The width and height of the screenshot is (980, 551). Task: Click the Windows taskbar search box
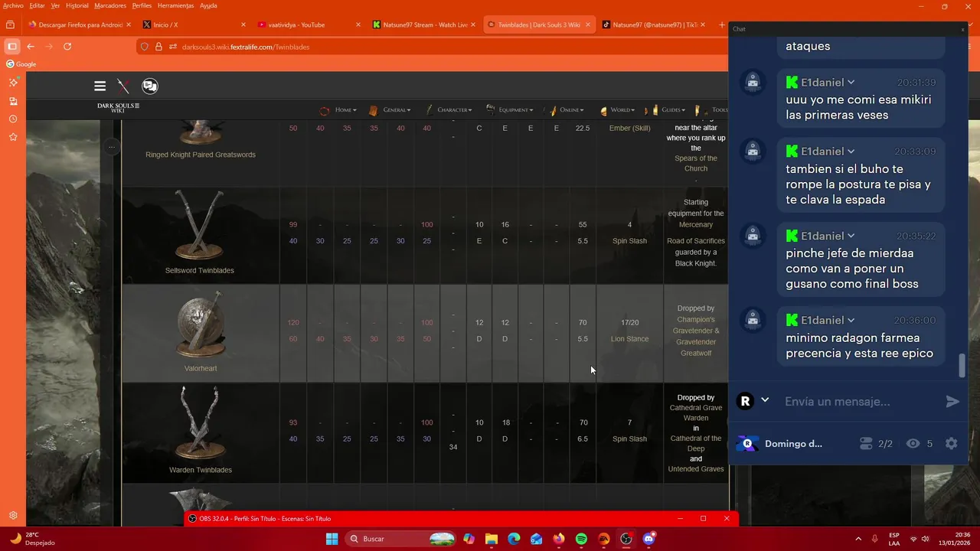point(401,539)
